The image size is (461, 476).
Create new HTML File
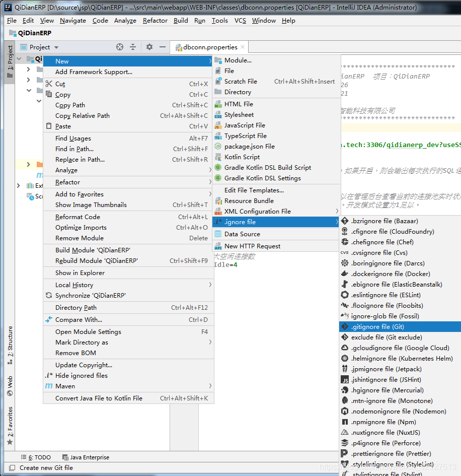tap(276, 104)
